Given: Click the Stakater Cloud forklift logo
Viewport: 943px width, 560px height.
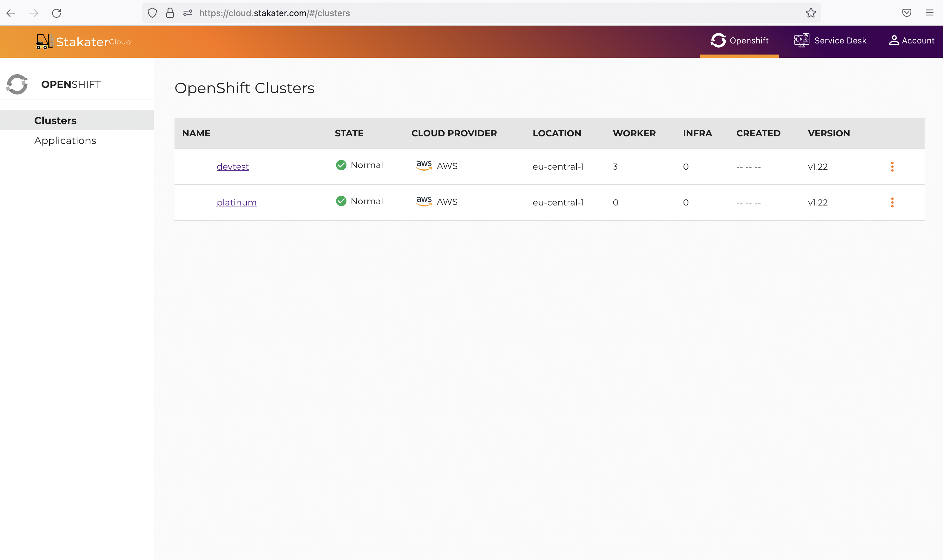Looking at the screenshot, I should click(x=44, y=42).
